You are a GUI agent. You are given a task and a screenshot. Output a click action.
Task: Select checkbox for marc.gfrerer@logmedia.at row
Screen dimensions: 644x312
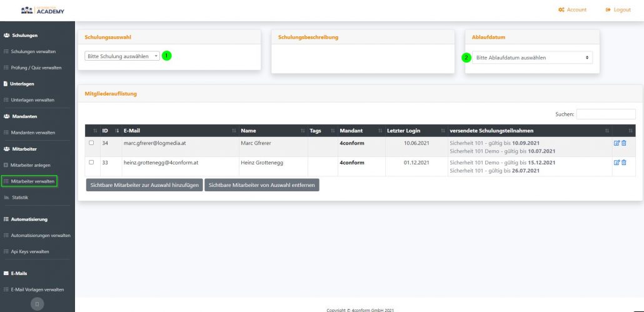pos(92,143)
